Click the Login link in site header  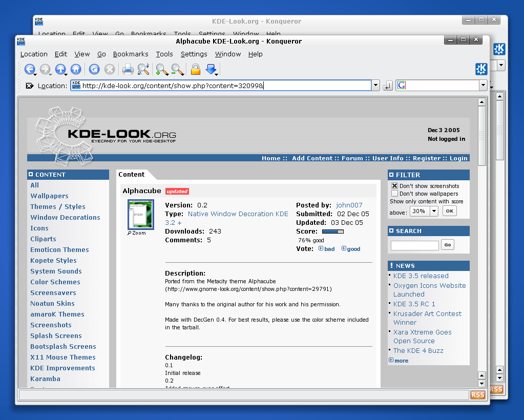[458, 158]
